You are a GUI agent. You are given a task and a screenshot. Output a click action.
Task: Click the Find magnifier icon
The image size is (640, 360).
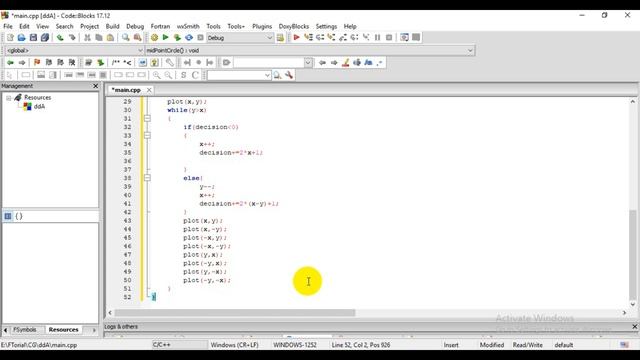(x=126, y=38)
